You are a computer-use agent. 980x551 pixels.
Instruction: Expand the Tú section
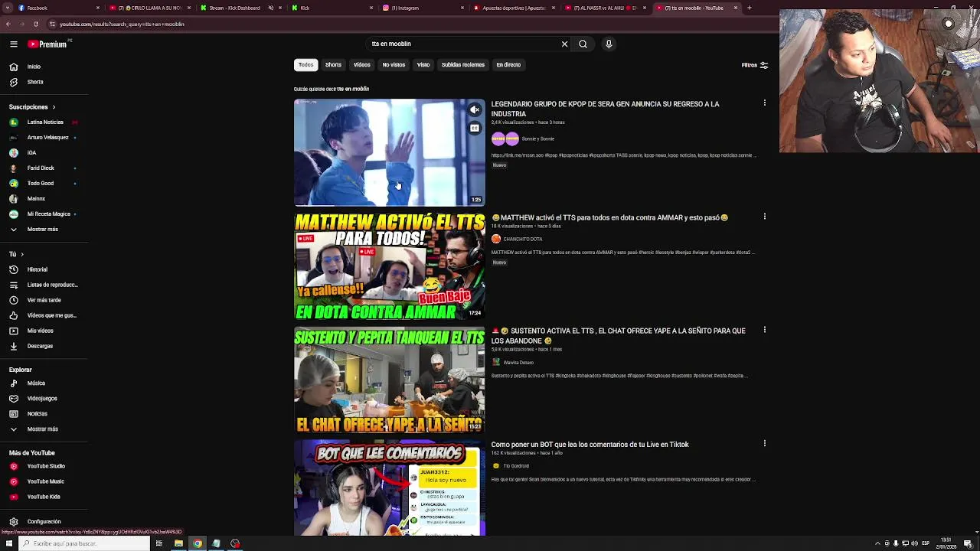(x=16, y=254)
